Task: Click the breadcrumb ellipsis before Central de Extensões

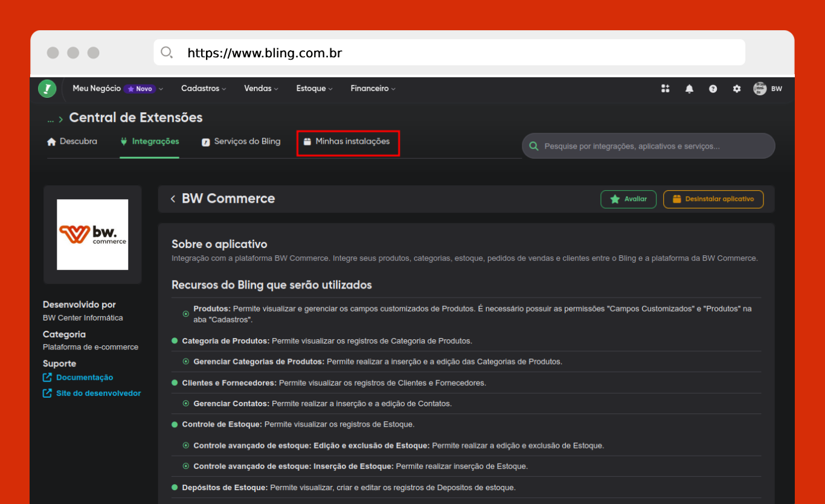Action: pos(51,119)
